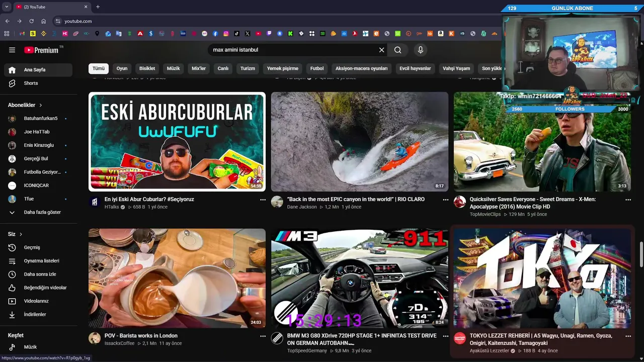Screen dimensions: 644x362
Task: Open Shorts in the sidebar
Action: coord(38,83)
